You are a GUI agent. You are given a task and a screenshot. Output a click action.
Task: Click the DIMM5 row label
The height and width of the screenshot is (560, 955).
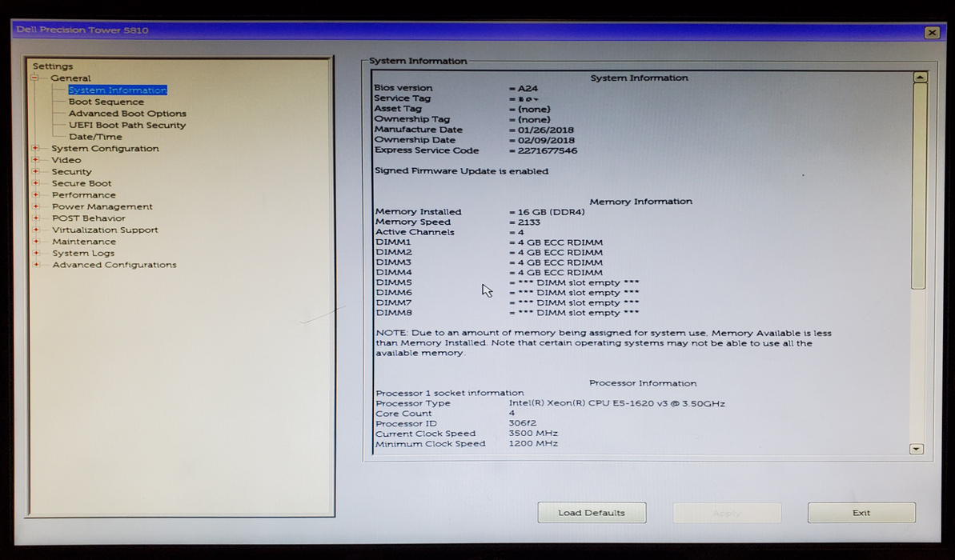pos(394,282)
